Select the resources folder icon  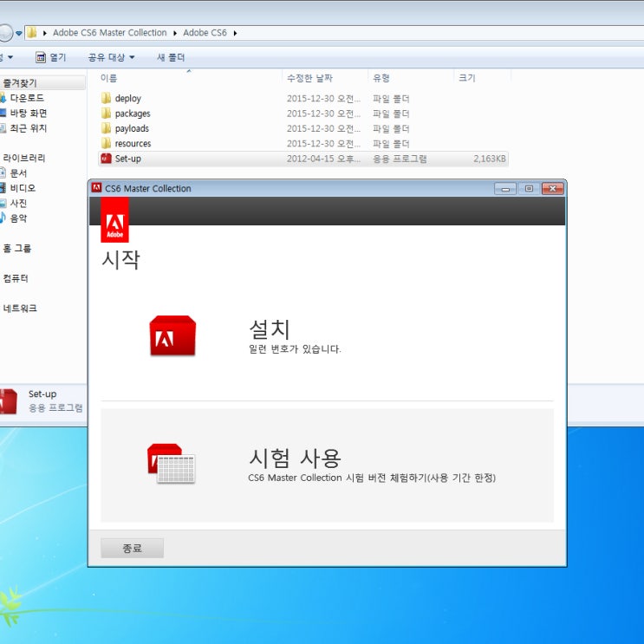pos(106,143)
